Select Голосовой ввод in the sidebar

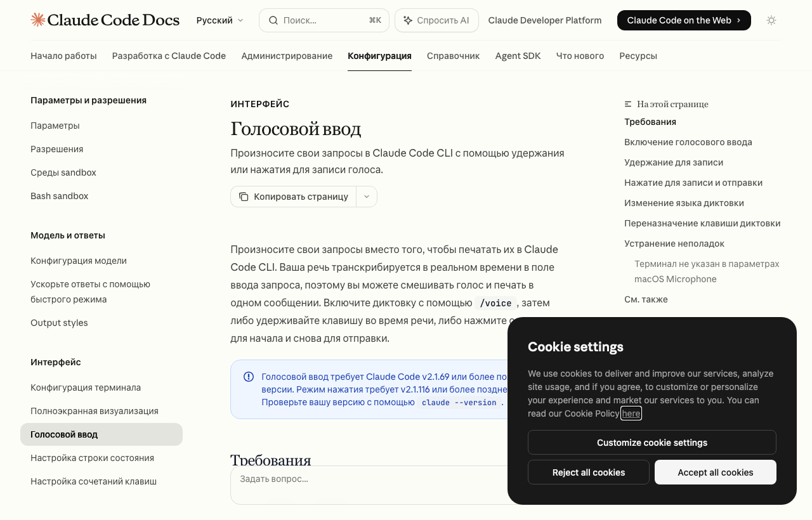(101, 434)
